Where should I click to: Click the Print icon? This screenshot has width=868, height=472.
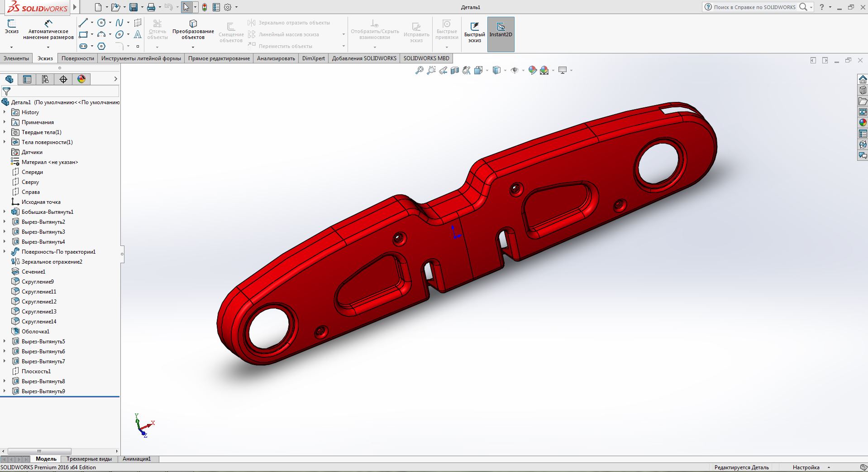tap(151, 7)
